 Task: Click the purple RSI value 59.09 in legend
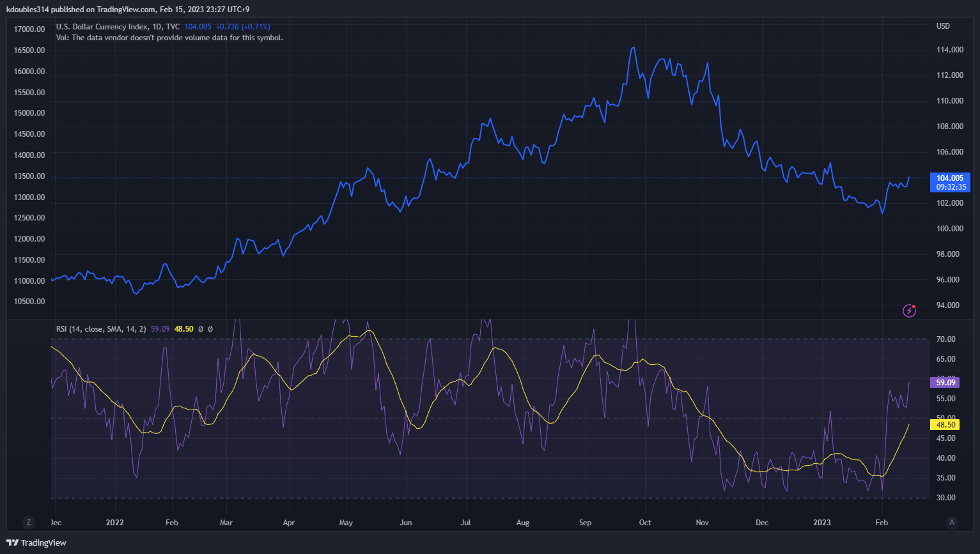[x=160, y=329]
